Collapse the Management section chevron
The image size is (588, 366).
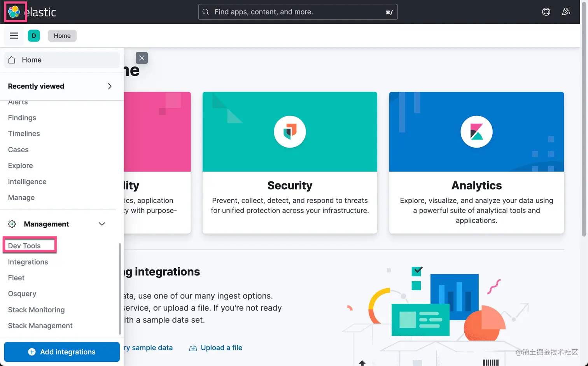[101, 224]
